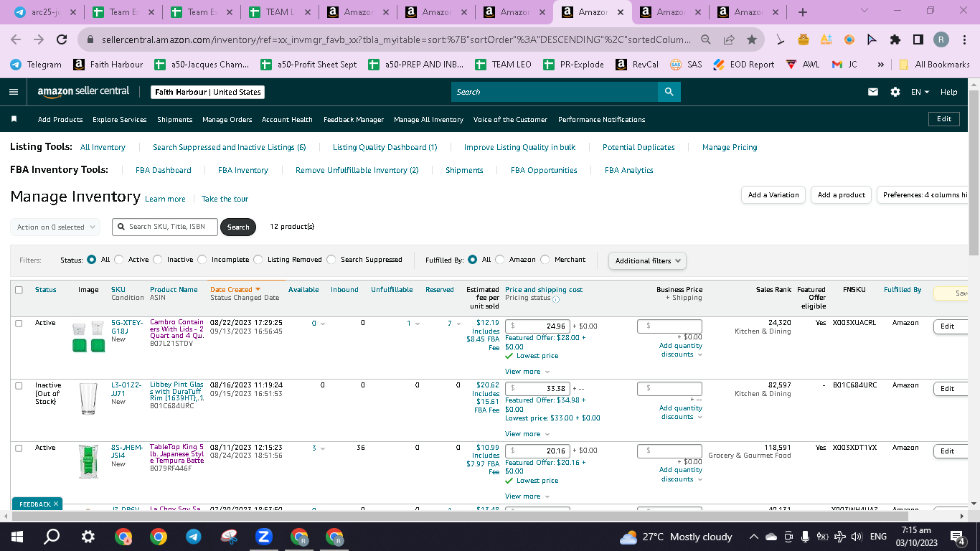The image size is (980, 551).
Task: Close the FEEDBACK widget with its X
Action: tap(56, 504)
